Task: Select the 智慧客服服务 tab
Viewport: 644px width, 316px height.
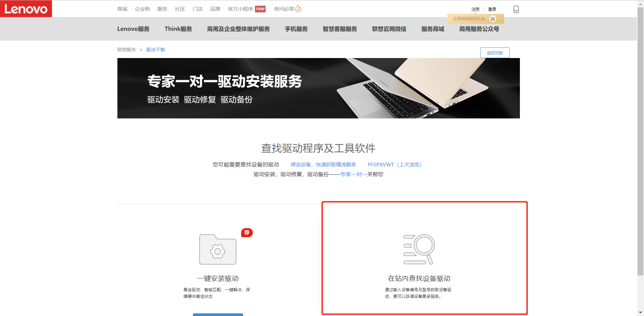Action: tap(340, 29)
